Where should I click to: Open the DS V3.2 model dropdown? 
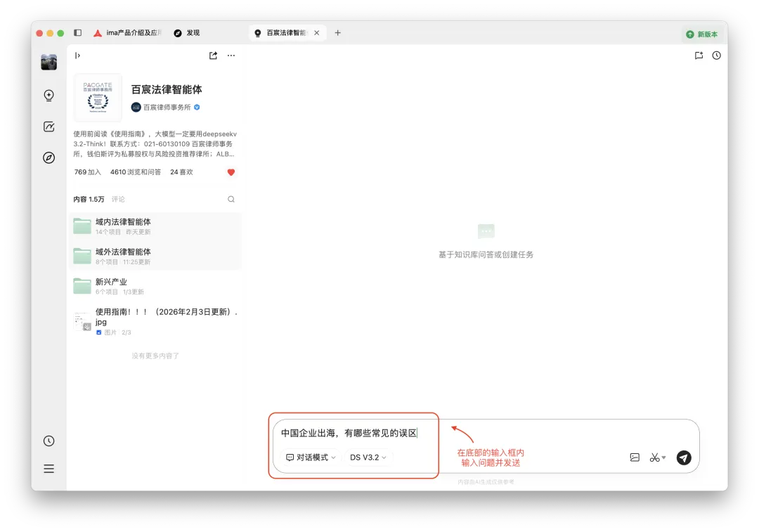368,458
